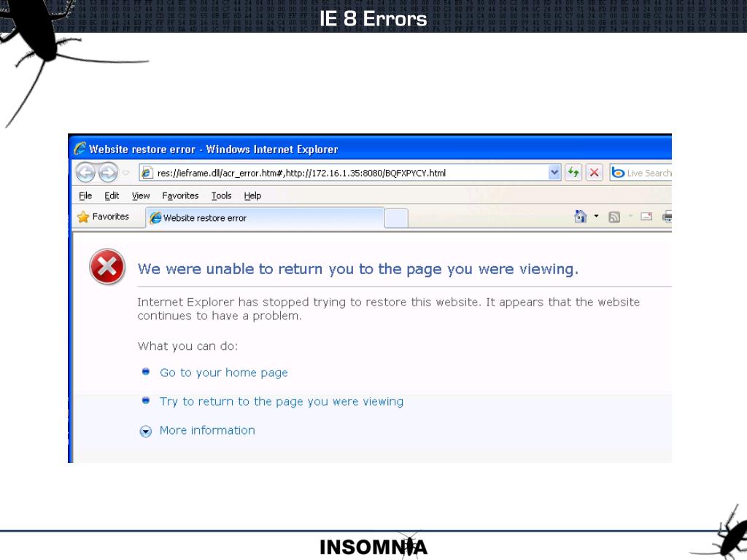Open a new blank tab
This screenshot has height=560, width=747.
tap(396, 219)
